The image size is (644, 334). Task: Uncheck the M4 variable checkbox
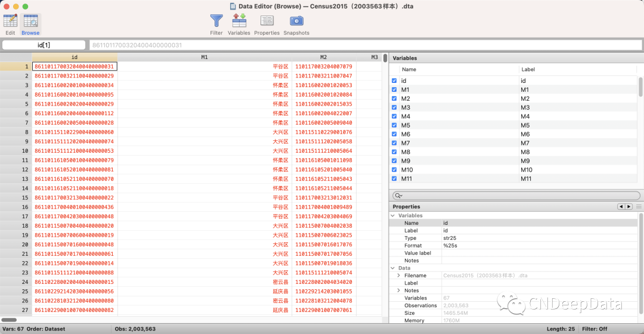coord(394,116)
